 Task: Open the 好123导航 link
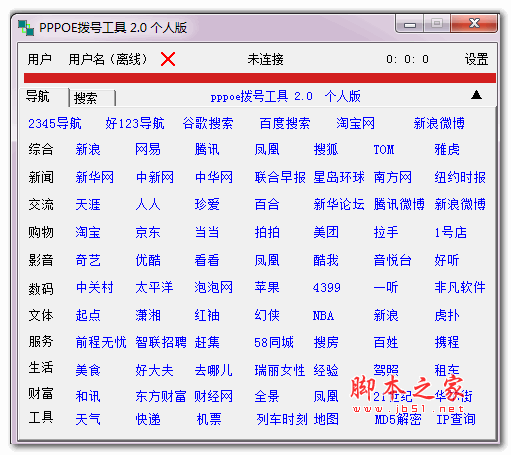click(x=135, y=123)
